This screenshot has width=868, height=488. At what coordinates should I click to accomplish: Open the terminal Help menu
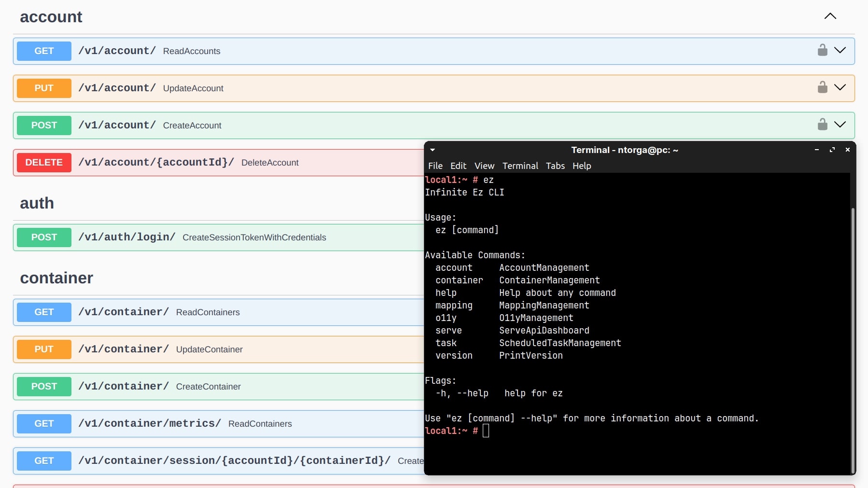click(x=581, y=166)
